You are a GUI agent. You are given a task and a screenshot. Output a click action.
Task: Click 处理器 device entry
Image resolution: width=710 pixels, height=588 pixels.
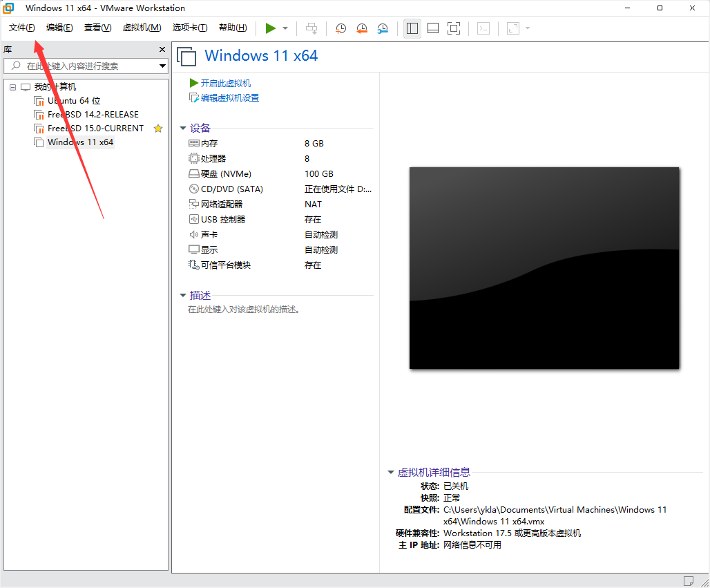[x=213, y=158]
